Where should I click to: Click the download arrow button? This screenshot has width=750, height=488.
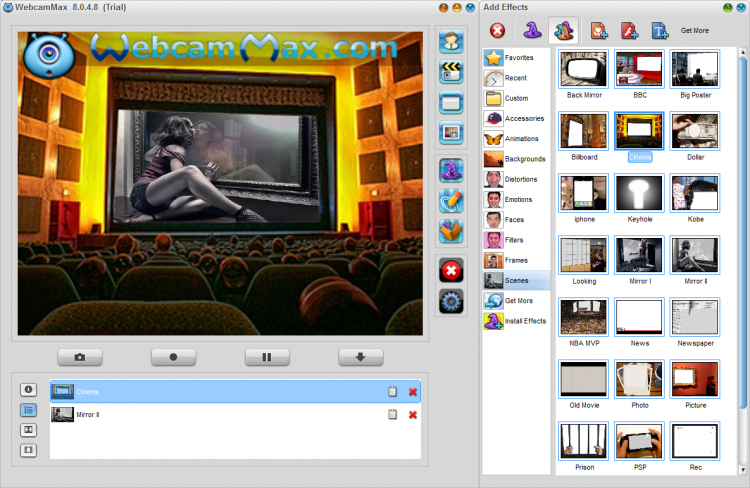(x=361, y=357)
